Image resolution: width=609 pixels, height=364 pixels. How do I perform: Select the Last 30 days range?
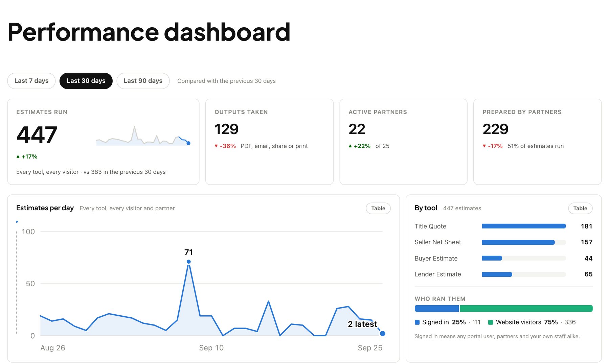tap(86, 81)
